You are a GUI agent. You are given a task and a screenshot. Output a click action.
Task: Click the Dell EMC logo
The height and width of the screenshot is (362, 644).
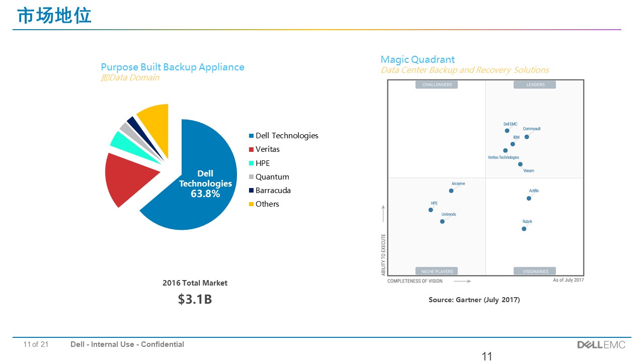(601, 345)
